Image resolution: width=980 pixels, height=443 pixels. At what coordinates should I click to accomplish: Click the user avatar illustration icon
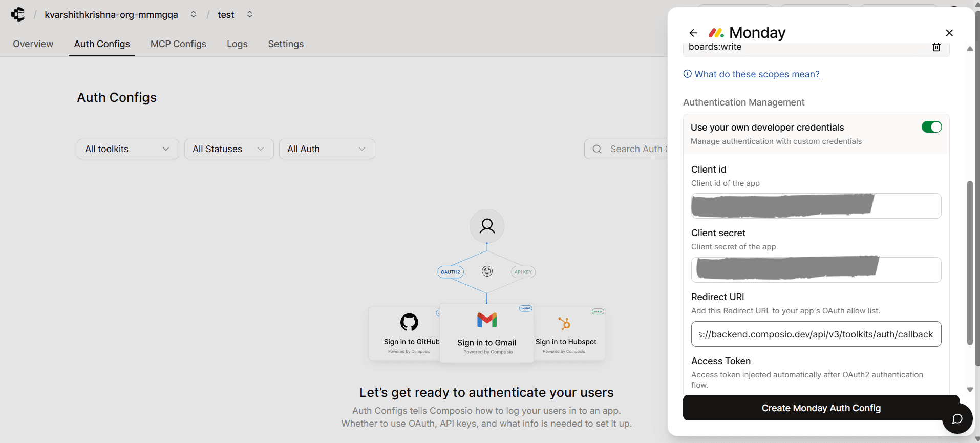[487, 226]
